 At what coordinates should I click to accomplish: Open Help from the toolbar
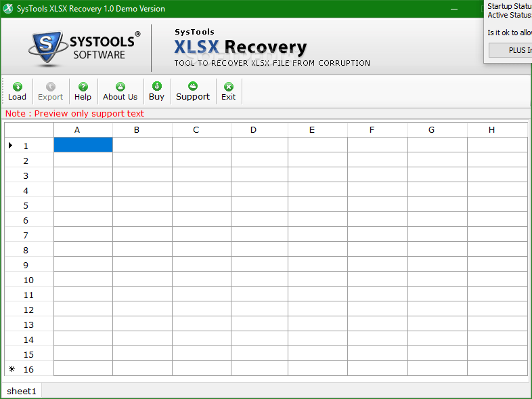tap(83, 91)
